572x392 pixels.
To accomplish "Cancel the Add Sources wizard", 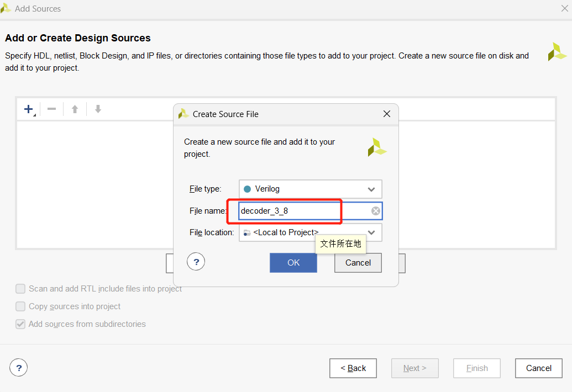I will coord(538,368).
